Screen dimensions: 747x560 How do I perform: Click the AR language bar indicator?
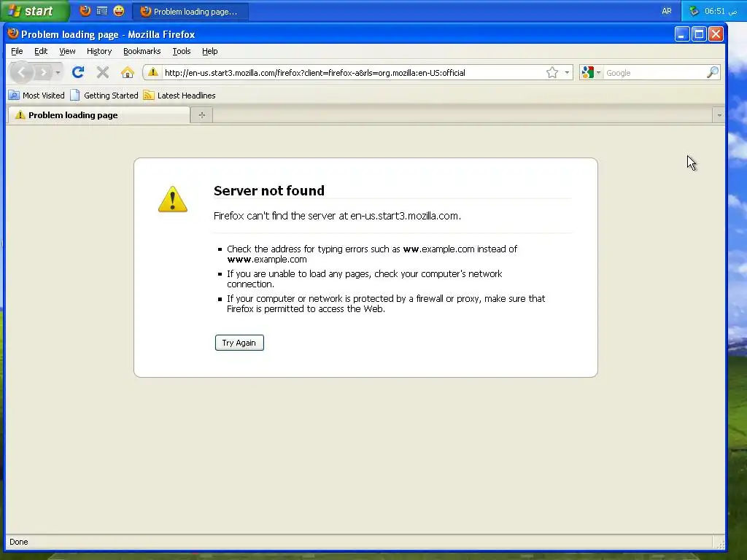coord(667,11)
